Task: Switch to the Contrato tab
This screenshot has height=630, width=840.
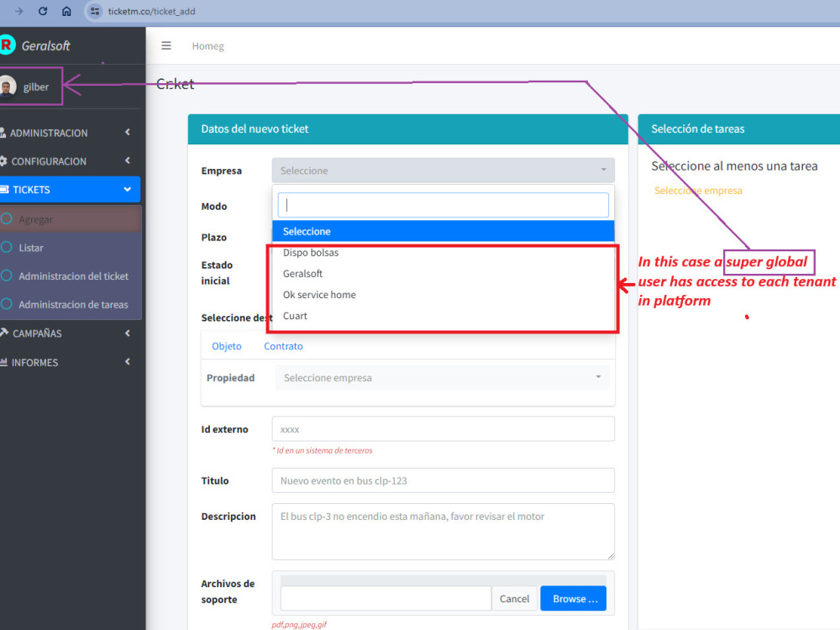Action: (283, 346)
